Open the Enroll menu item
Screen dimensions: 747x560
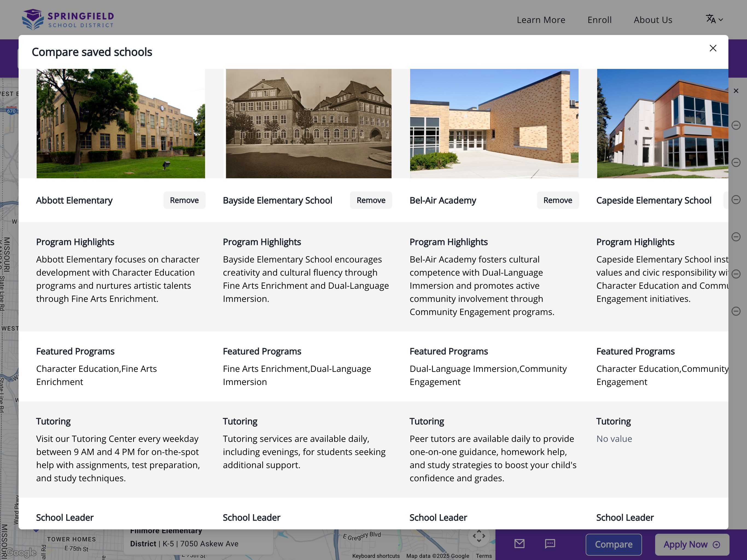[599, 20]
